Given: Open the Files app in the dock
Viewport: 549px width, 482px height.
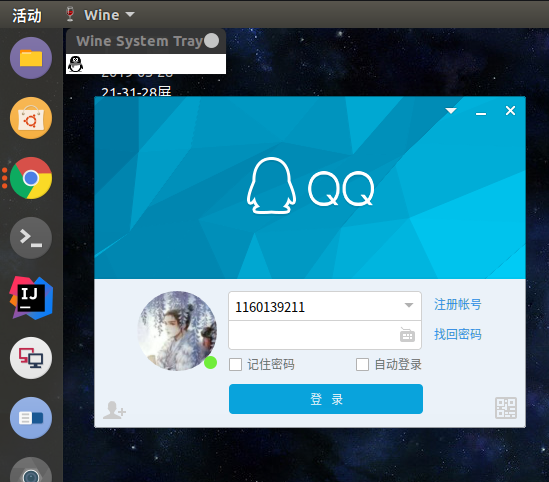Looking at the screenshot, I should (31, 58).
